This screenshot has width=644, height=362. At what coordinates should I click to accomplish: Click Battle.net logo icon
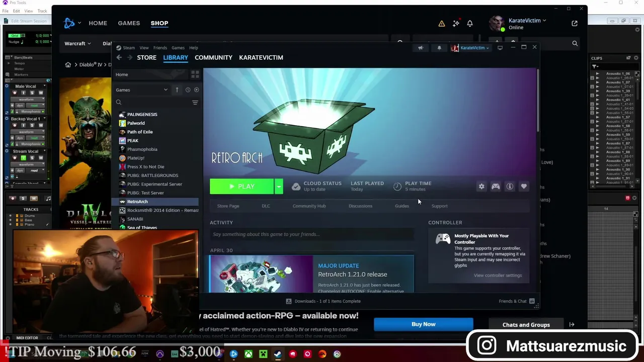(69, 23)
